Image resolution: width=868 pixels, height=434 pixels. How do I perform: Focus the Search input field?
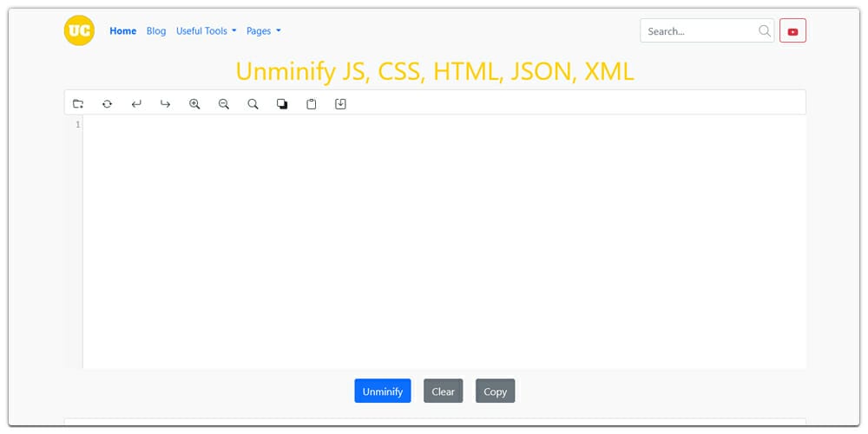[699, 31]
